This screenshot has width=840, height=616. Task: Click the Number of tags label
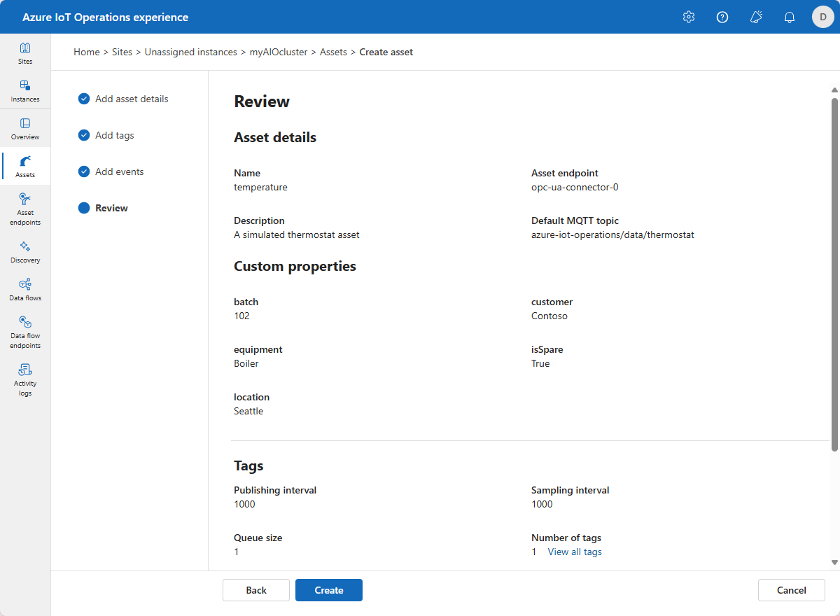pos(566,538)
